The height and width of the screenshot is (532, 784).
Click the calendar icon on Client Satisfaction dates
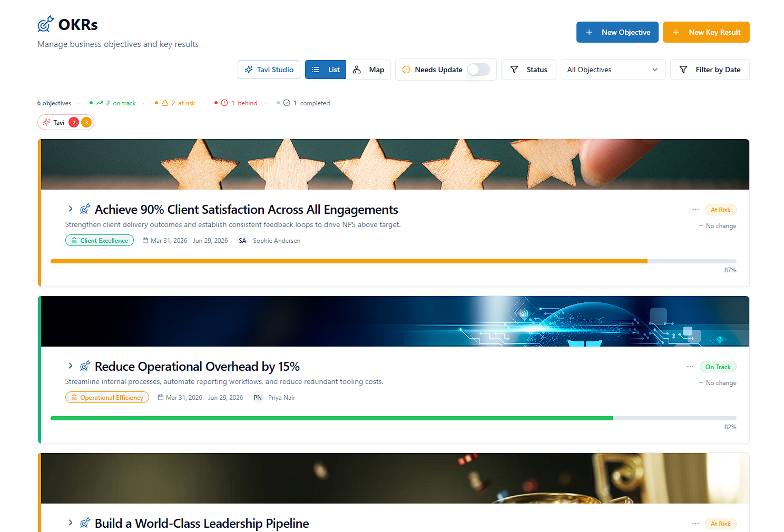click(x=145, y=240)
